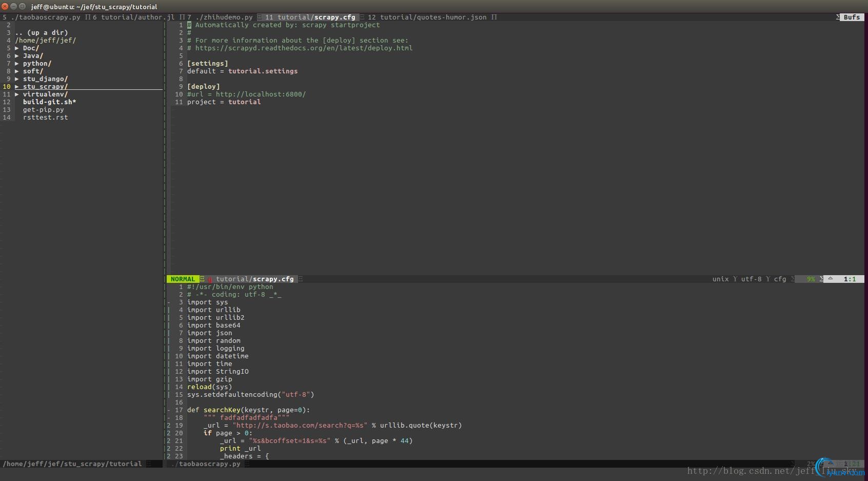Click the project = tutorial line
The width and height of the screenshot is (868, 481).
224,102
